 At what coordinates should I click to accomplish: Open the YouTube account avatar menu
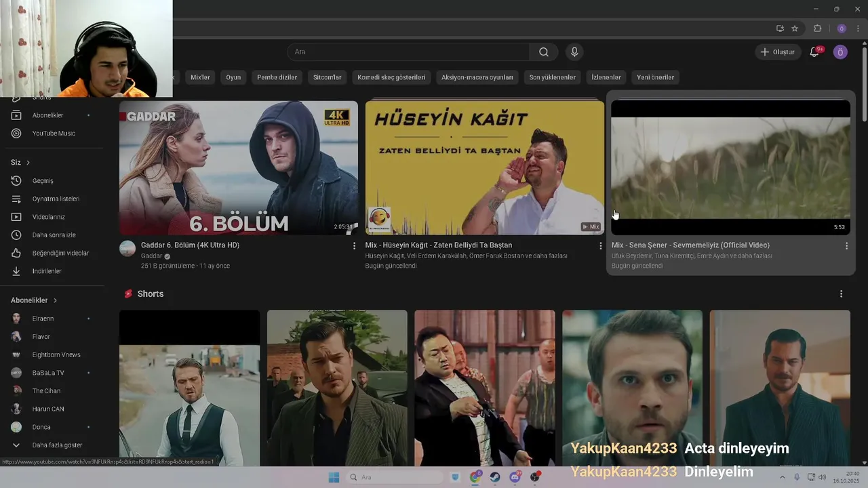840,52
